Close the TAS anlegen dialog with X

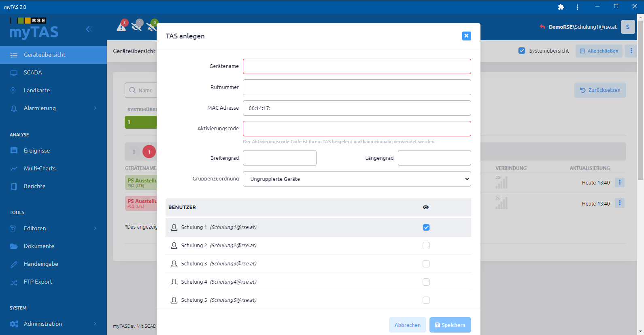pos(466,36)
